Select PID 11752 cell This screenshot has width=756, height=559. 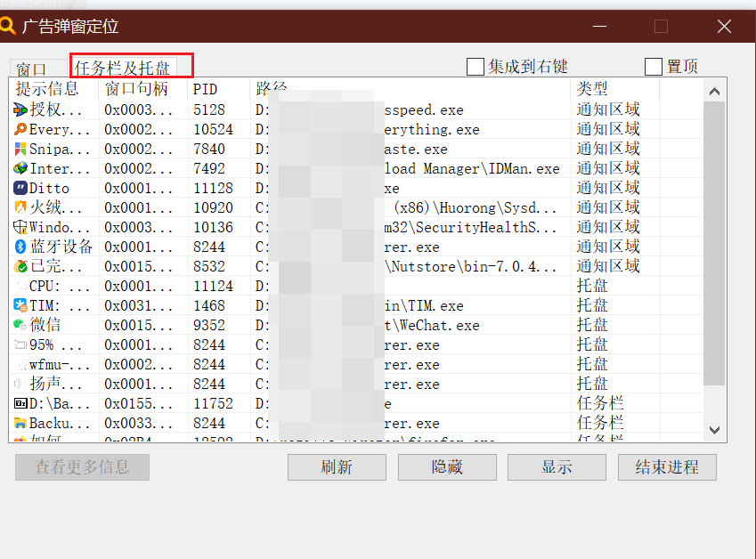click(x=213, y=403)
